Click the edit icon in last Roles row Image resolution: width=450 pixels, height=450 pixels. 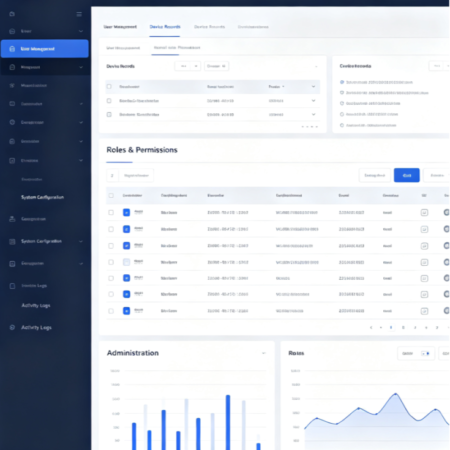click(x=424, y=311)
